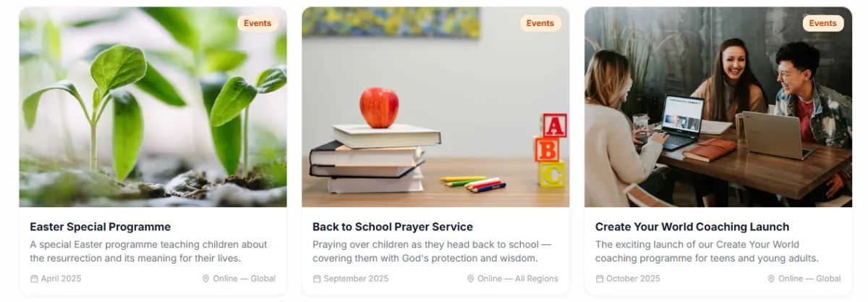Select Events badge on apple and books image
Screen dimensions: 868x302
(x=540, y=23)
